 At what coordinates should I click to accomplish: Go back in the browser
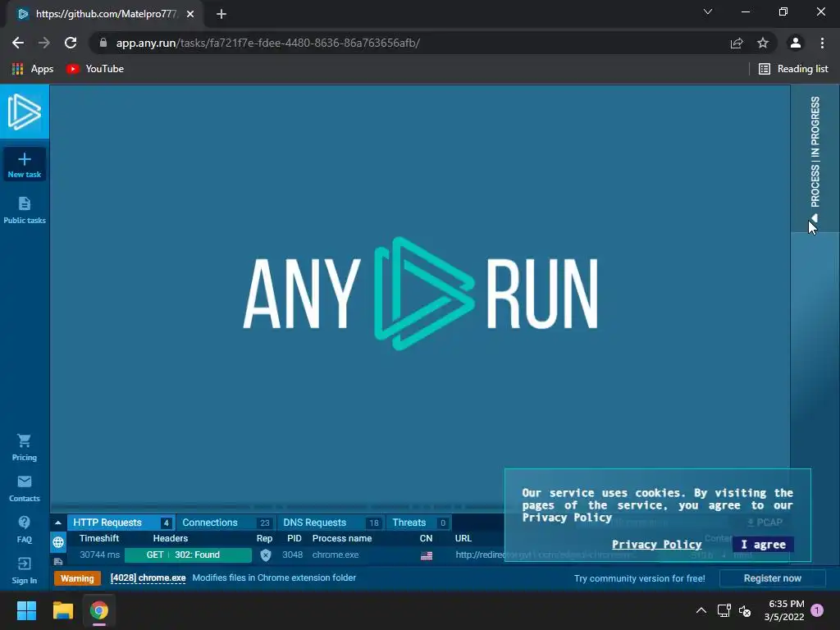pyautogui.click(x=18, y=43)
